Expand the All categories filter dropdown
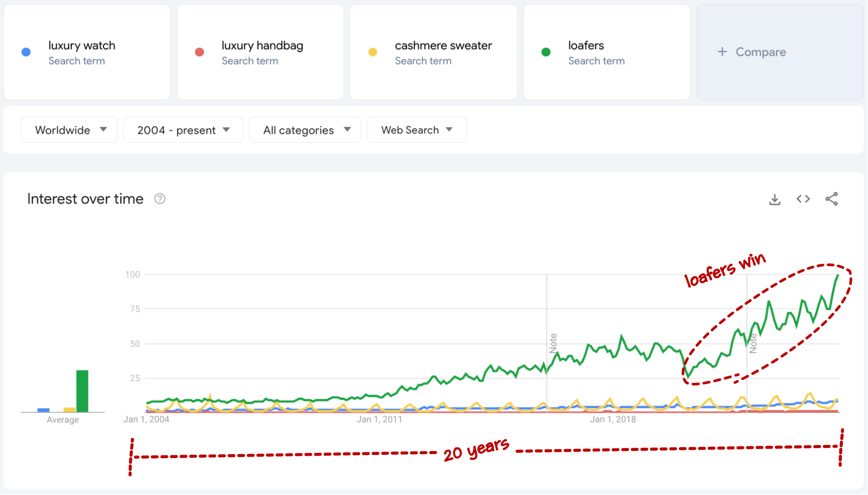The width and height of the screenshot is (868, 495). 305,129
